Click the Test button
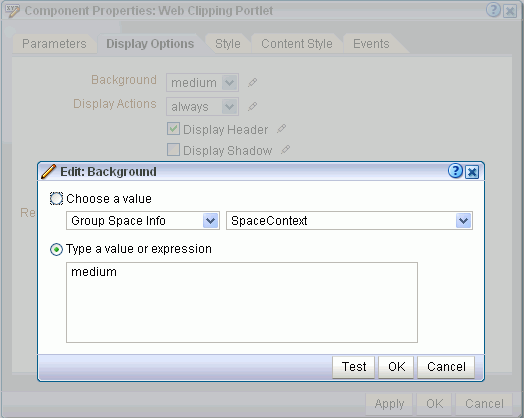The height and width of the screenshot is (418, 524). (354, 367)
